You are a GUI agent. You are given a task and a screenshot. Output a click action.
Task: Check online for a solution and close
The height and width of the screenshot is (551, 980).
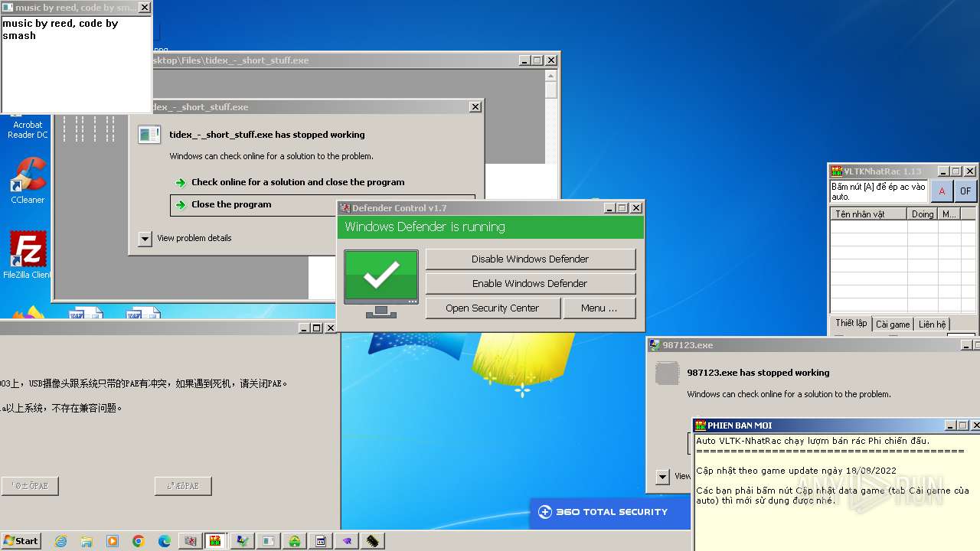click(x=298, y=182)
